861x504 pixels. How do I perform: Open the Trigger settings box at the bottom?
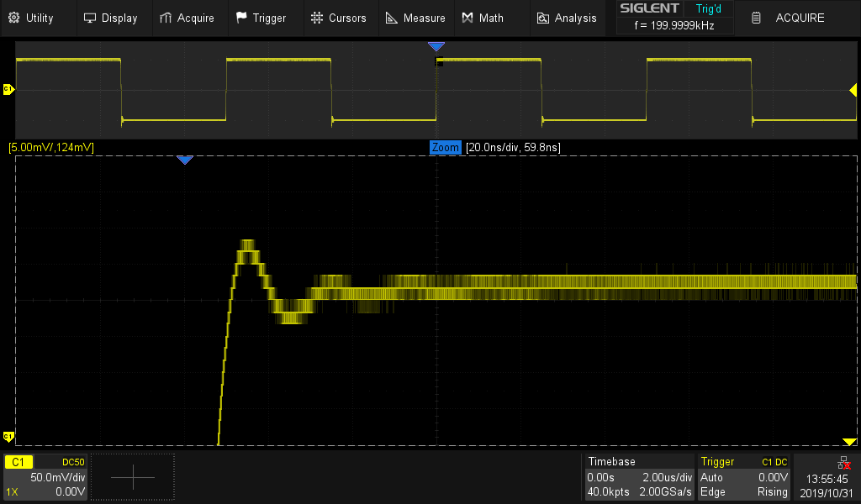(744, 476)
